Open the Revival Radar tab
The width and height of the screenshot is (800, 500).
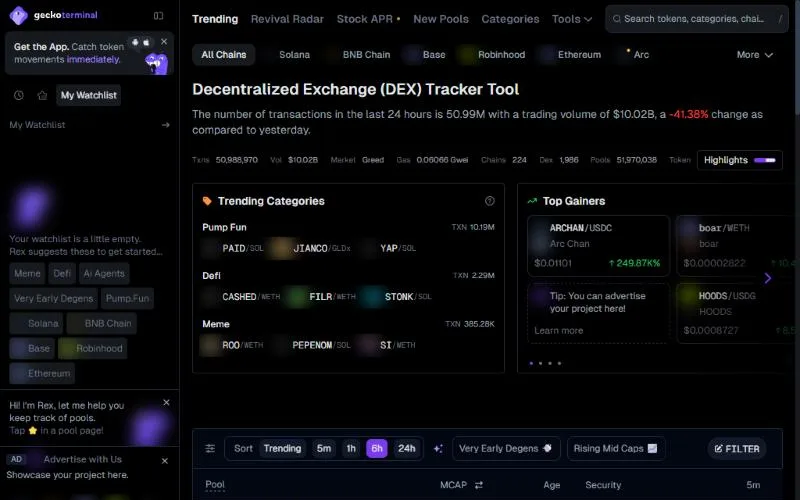pos(287,19)
